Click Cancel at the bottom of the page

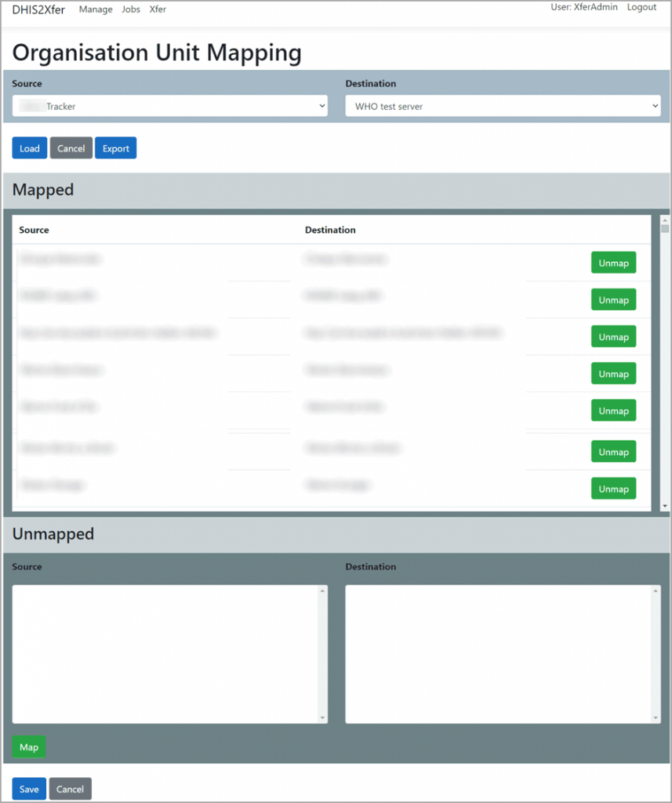[x=70, y=788]
